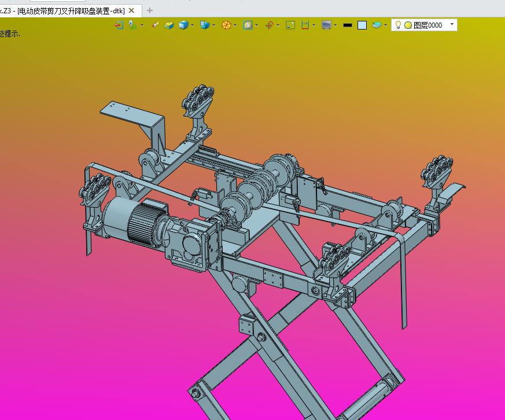
Task: Click the light blue face color swatch
Action: [362, 25]
